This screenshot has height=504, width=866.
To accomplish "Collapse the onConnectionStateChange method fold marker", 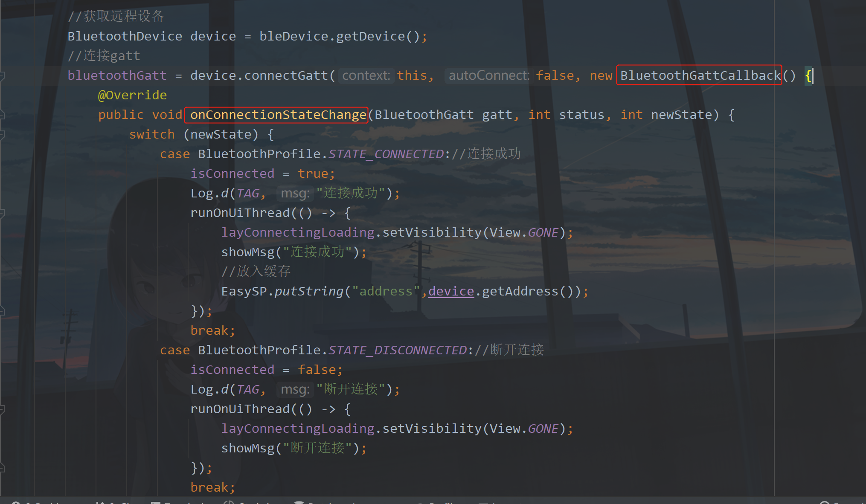I will (x=2, y=115).
